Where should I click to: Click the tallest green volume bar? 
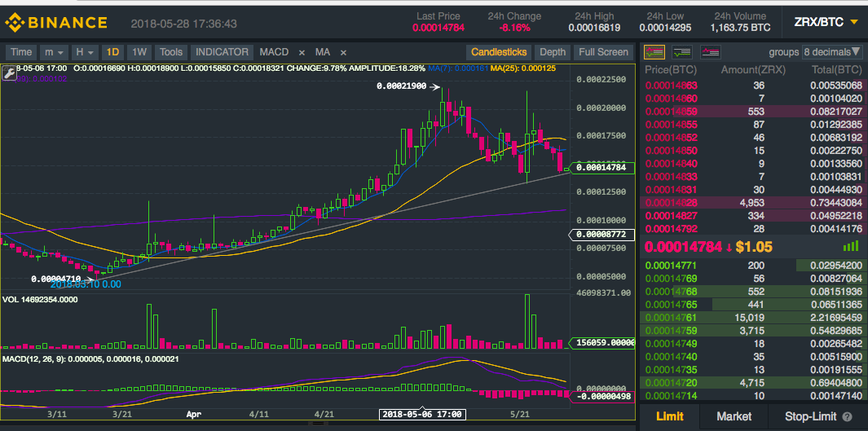click(x=527, y=322)
